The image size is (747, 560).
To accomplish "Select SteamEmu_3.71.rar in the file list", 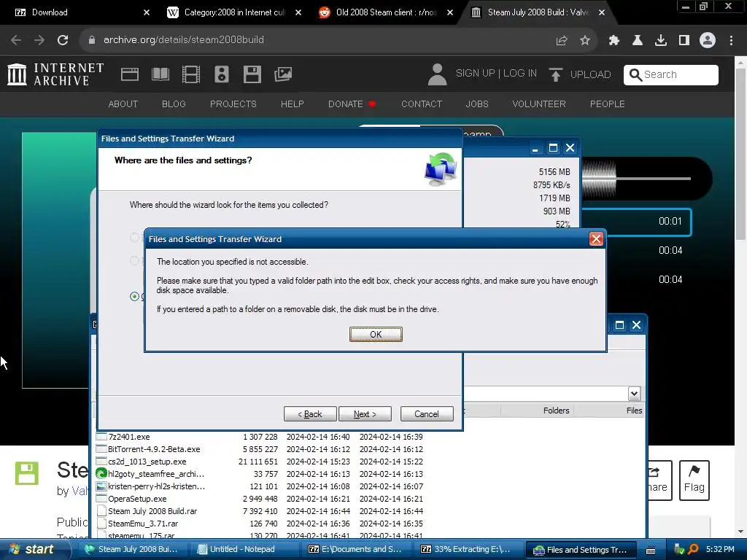I will pyautogui.click(x=143, y=524).
